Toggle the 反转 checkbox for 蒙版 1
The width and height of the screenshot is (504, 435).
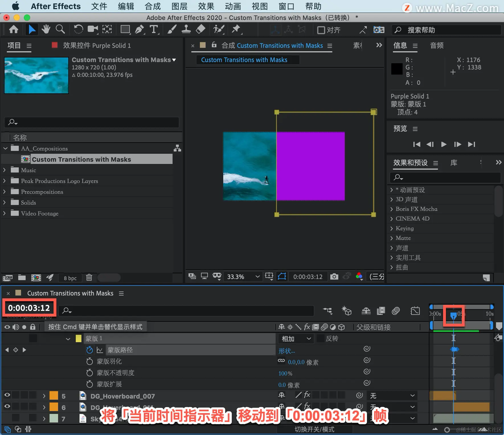tap(320, 338)
